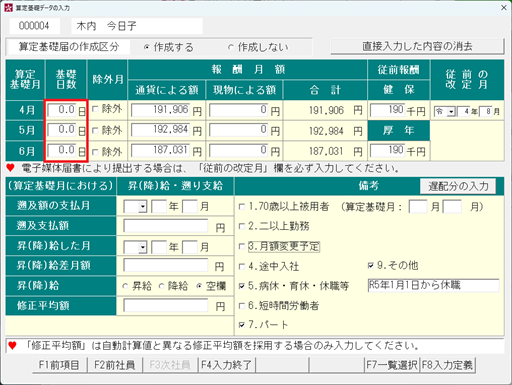Click 5月 通貨による額 field 192,984
Viewport: 512px width, 385px height.
coord(160,130)
